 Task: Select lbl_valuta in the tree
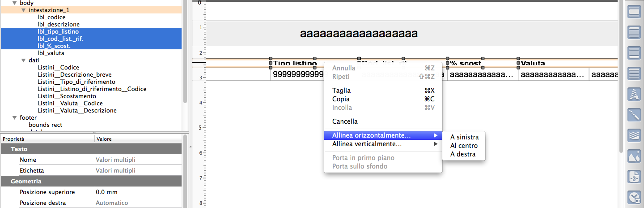[x=51, y=53]
